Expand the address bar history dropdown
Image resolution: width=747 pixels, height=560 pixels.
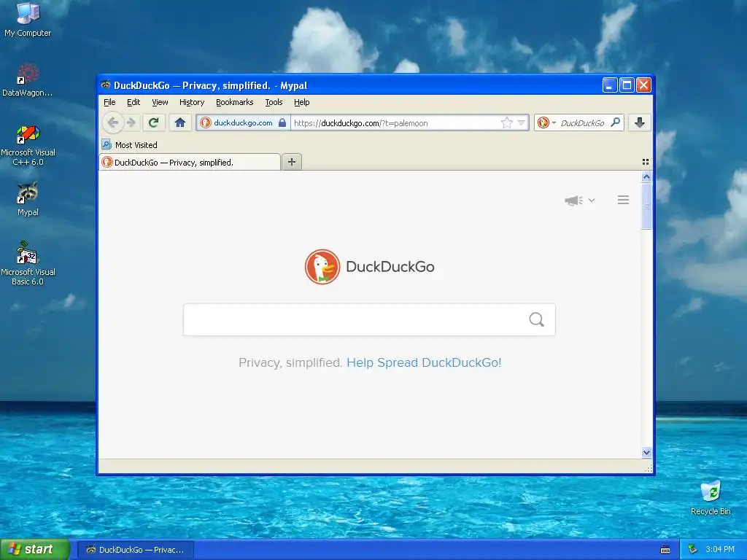pyautogui.click(x=521, y=122)
